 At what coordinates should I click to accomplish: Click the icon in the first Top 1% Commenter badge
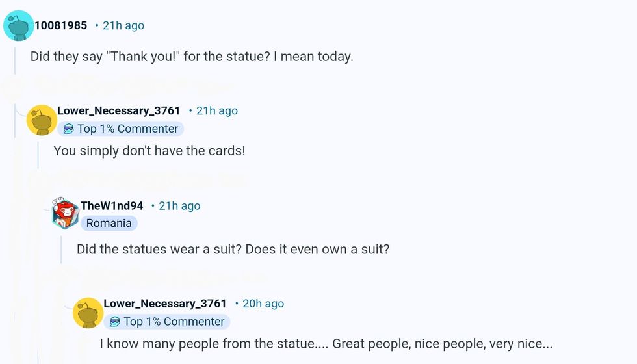pos(69,129)
